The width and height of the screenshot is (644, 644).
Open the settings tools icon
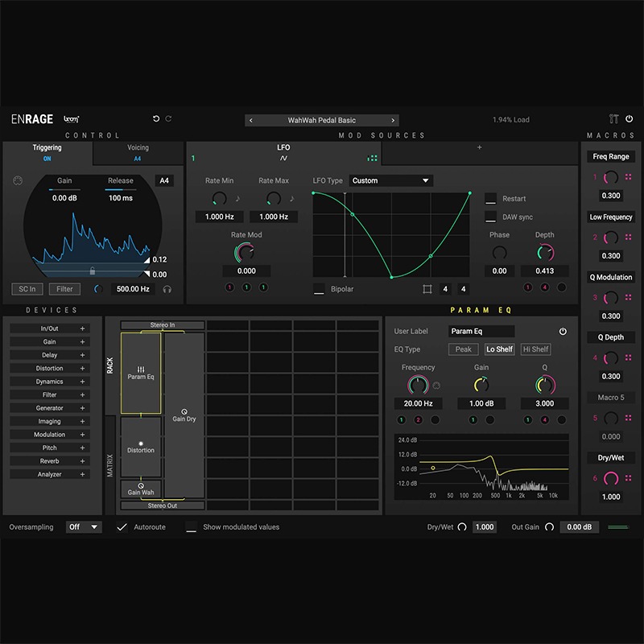613,118
